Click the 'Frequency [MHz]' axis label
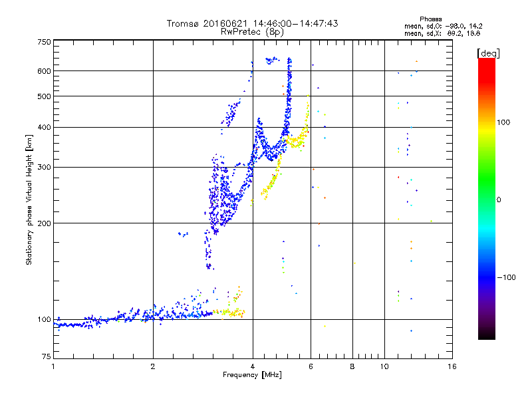This screenshot has height=399, width=532. (x=252, y=375)
